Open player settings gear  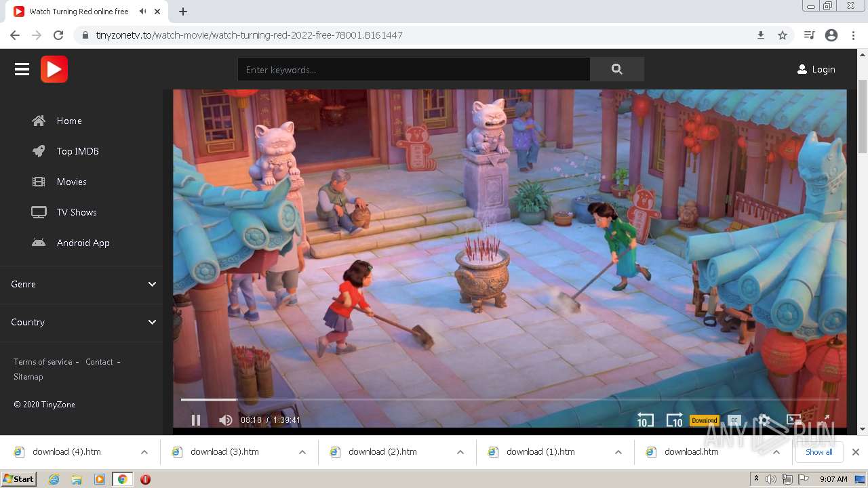[x=764, y=420]
